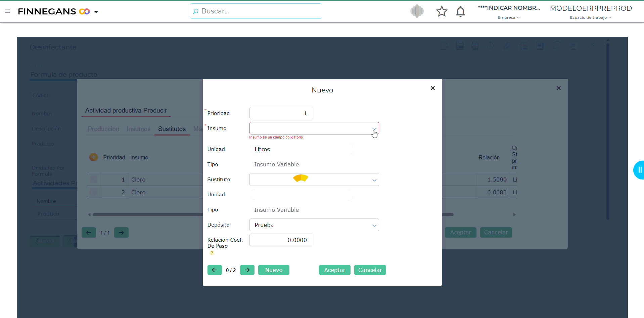Viewport: 644px width, 318px height.
Task: Add a new substitute row with plus icon
Action: click(93, 157)
